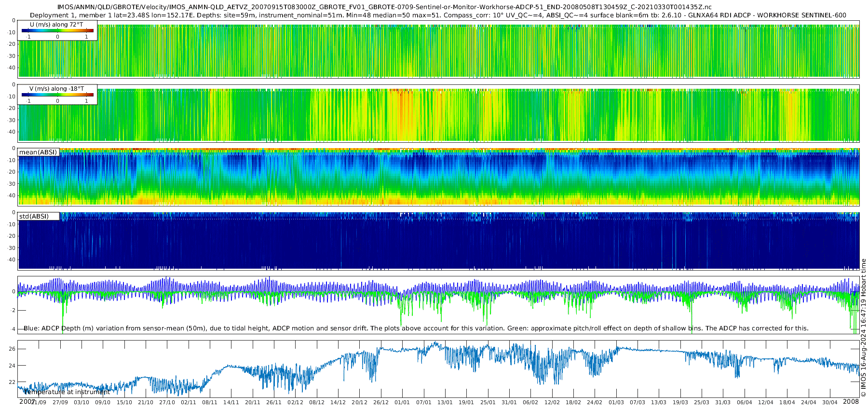Click the IMOS Hobart time copyright stamp
The width and height of the screenshot is (868, 410).
point(863,328)
